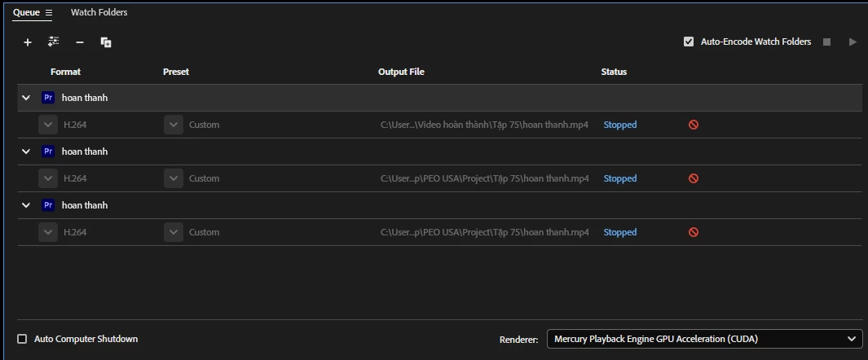Click the Remove minus icon
This screenshot has width=868, height=360.
(x=80, y=42)
